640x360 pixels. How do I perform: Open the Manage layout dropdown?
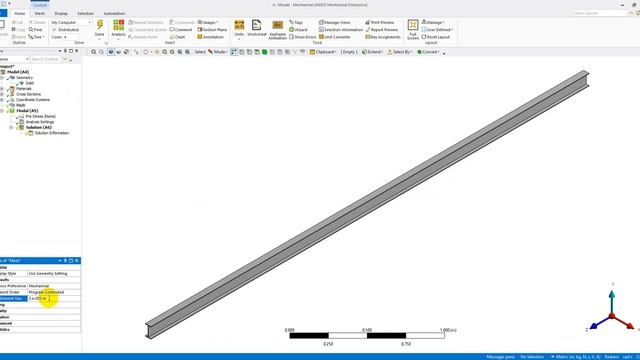point(432,22)
